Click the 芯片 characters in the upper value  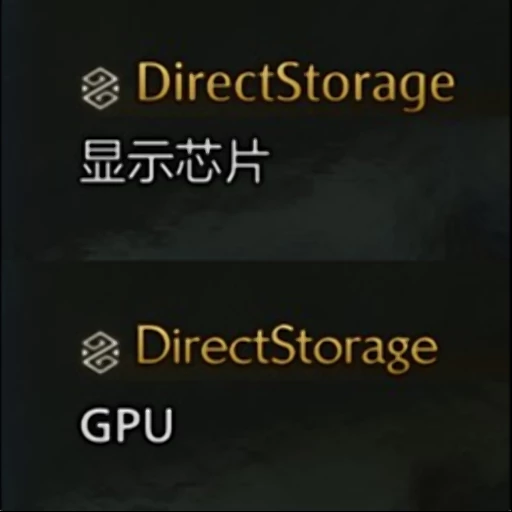coord(222,161)
